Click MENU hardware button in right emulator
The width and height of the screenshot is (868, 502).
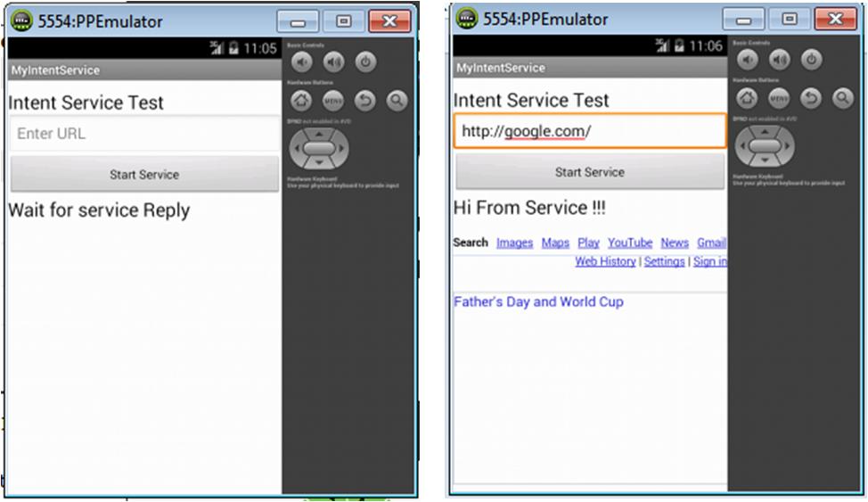pos(779,99)
